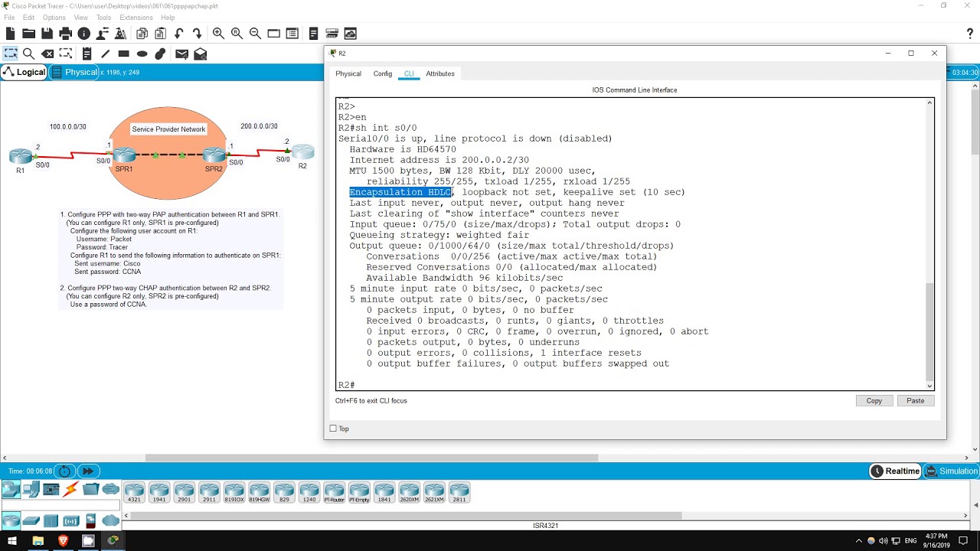Click the Open file folder icon
This screenshot has height=551, width=980.
28,34
